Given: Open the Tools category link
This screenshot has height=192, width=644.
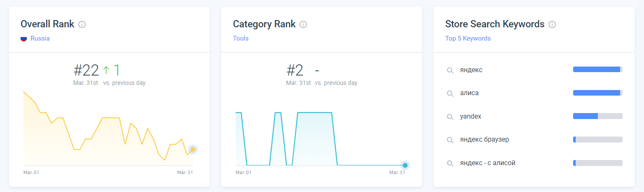Looking at the screenshot, I should 241,38.
